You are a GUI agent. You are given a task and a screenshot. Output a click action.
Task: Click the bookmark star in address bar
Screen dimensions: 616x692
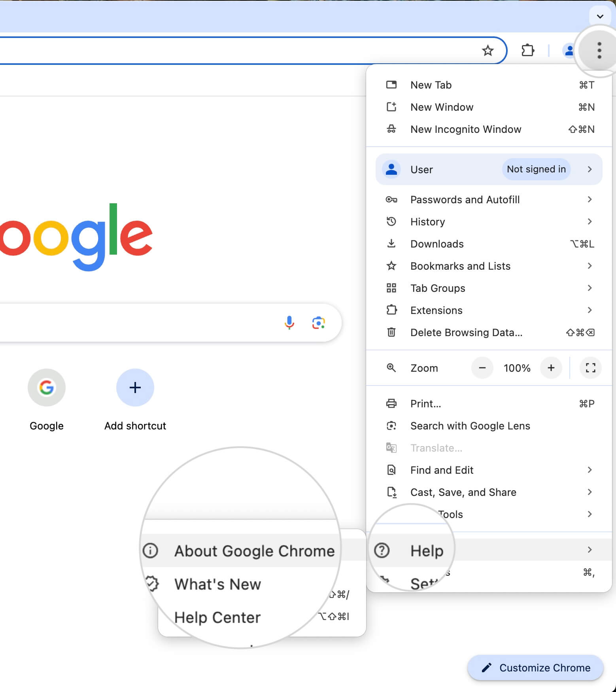488,50
